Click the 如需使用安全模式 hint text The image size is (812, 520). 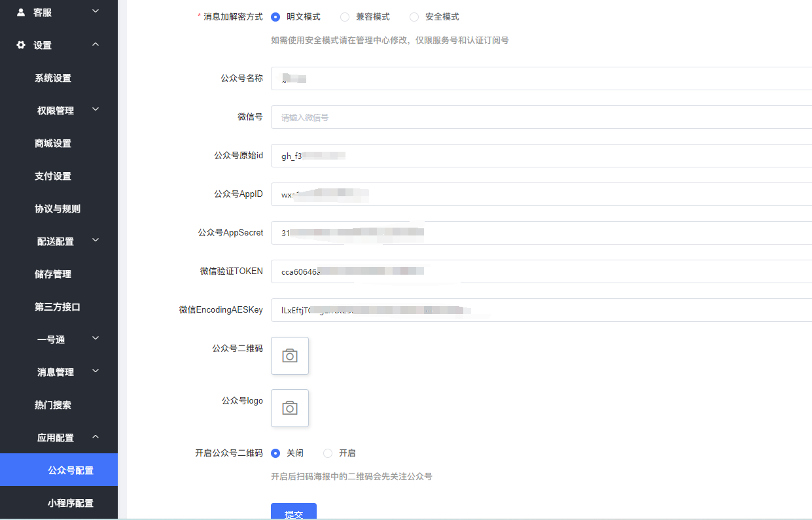click(x=390, y=41)
